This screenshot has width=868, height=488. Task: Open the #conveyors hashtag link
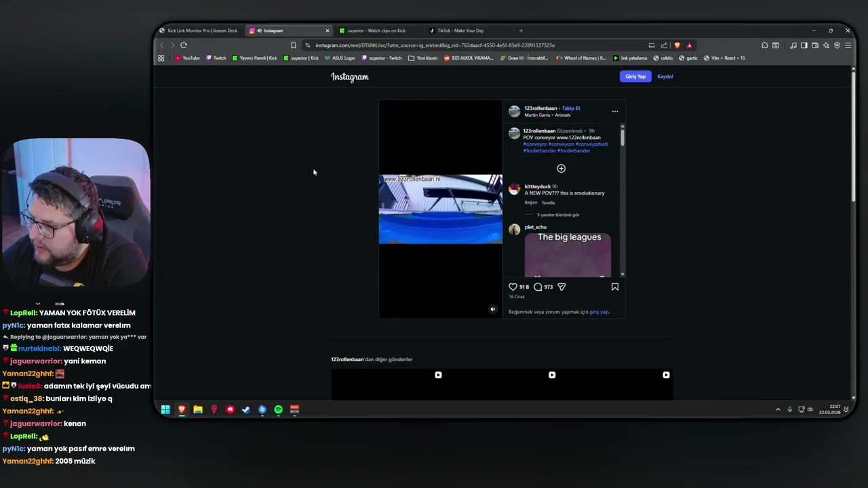pyautogui.click(x=561, y=144)
